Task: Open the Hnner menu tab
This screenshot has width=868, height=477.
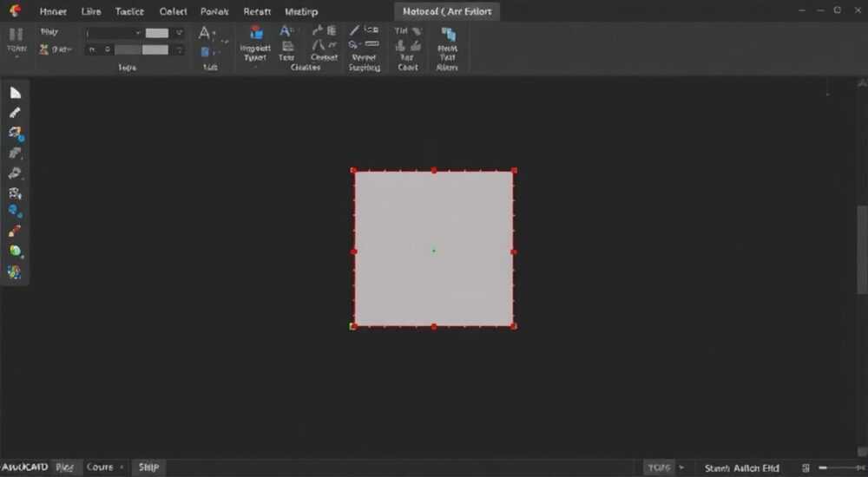Action: pyautogui.click(x=53, y=11)
